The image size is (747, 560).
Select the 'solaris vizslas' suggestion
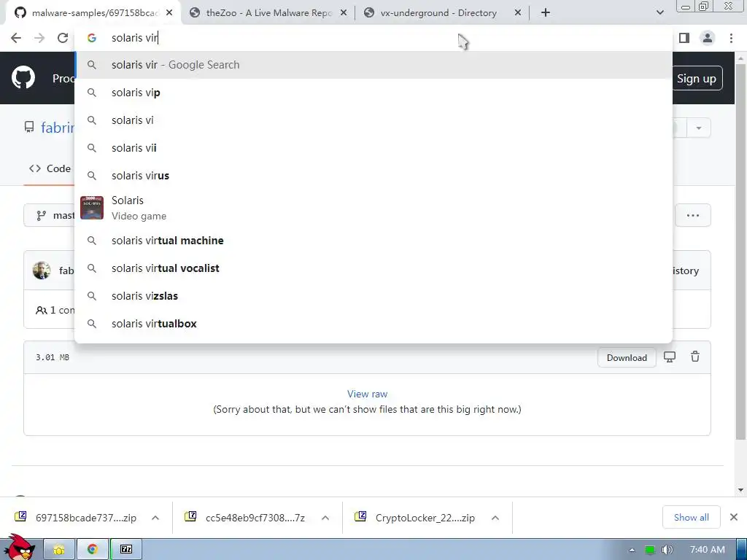[373, 296]
